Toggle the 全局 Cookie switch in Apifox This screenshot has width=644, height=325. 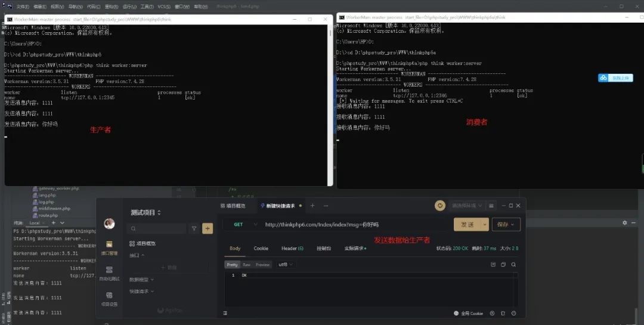[456, 313]
